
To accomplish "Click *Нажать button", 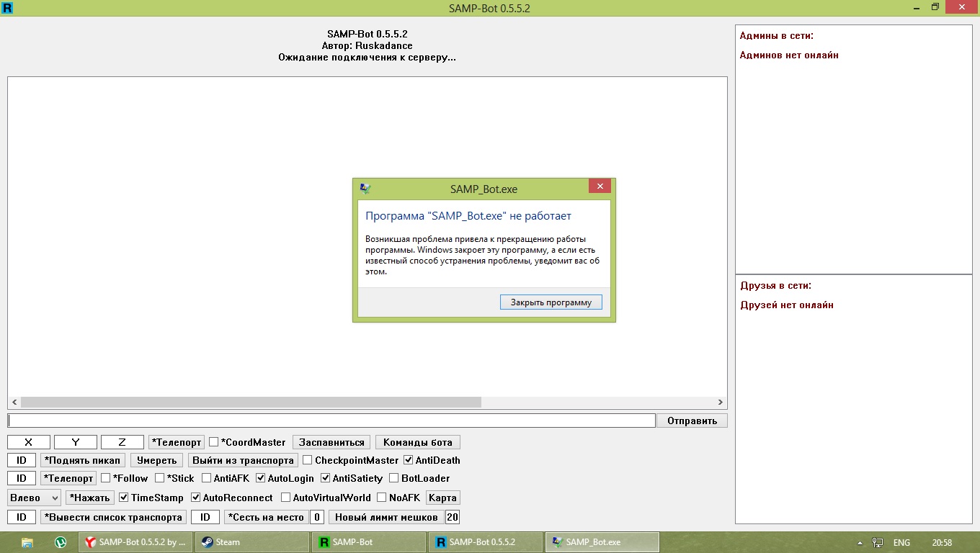I will (x=90, y=498).
